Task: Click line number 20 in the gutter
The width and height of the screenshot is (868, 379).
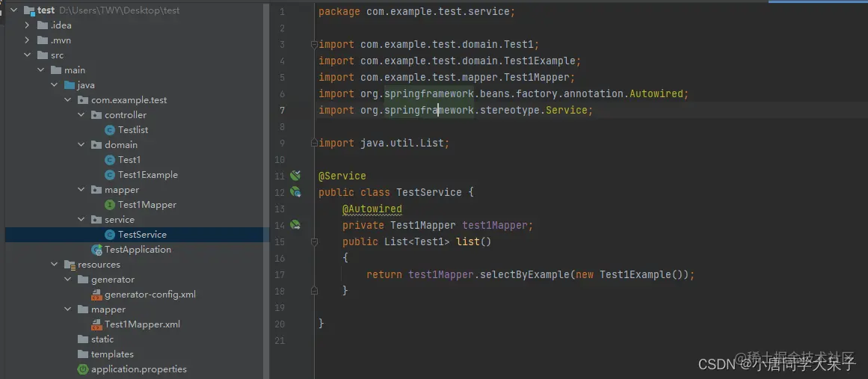Action: pyautogui.click(x=280, y=324)
